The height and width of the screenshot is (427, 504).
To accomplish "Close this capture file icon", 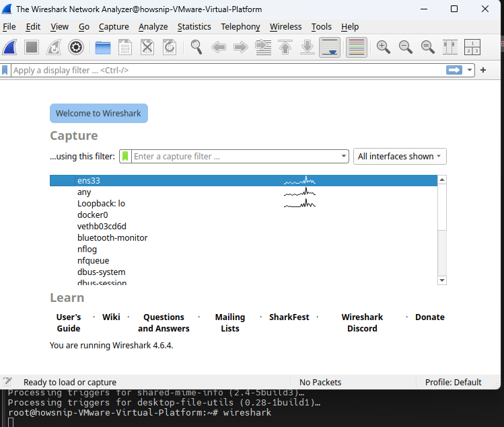I will (147, 47).
